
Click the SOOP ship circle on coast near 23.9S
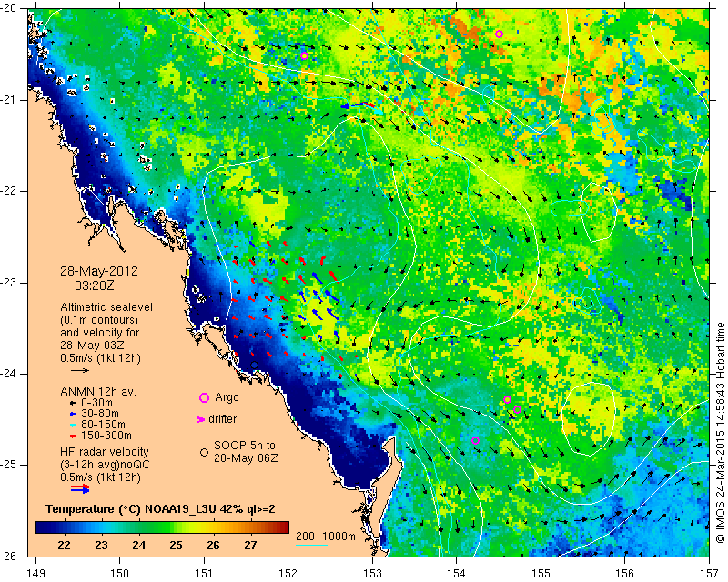click(255, 366)
